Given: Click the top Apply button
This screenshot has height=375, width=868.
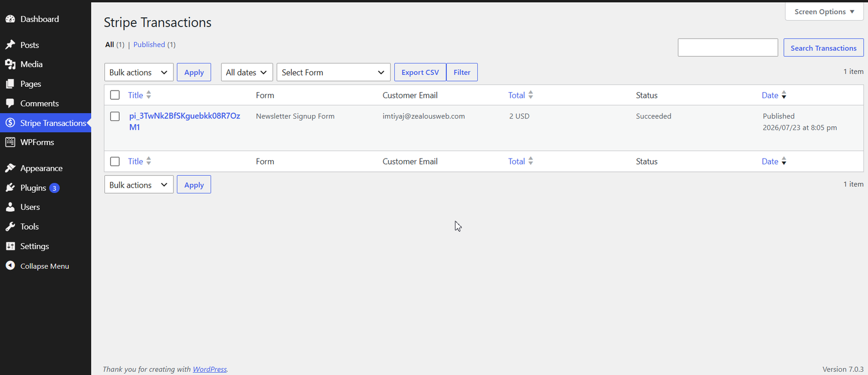Looking at the screenshot, I should (x=194, y=72).
